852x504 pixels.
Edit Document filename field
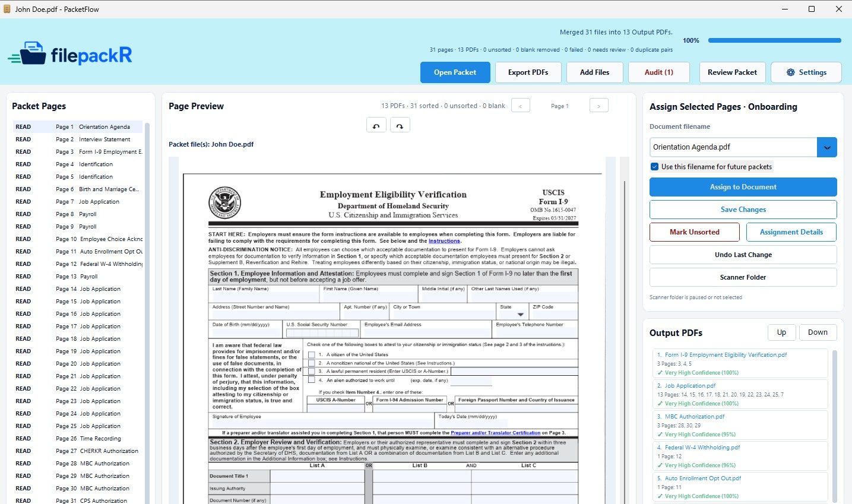coord(733,147)
